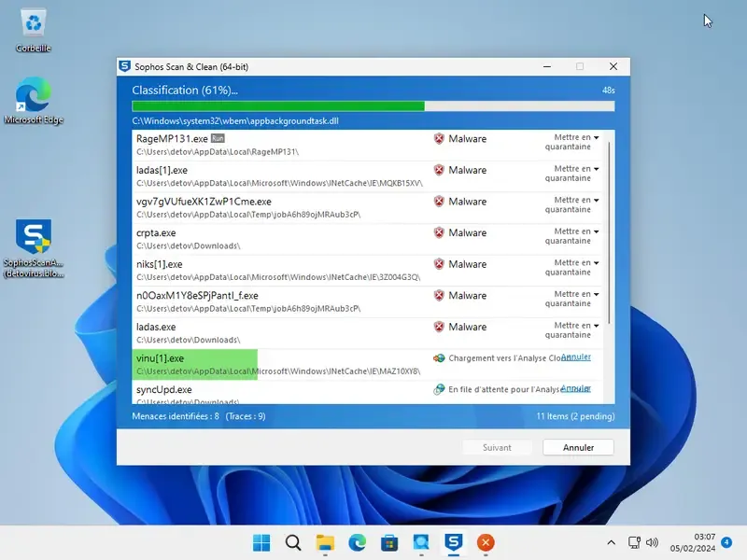Click the '11 Items (2 pending)' status text
This screenshot has height=560, width=747.
click(x=575, y=416)
